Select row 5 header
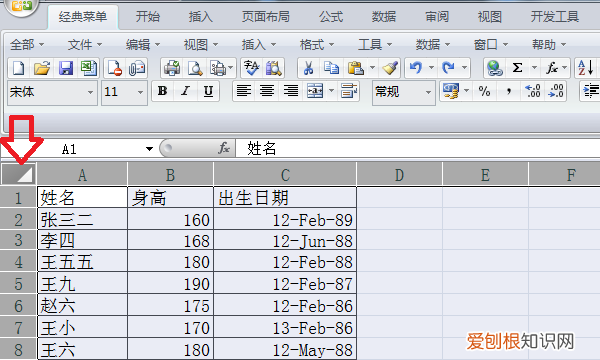 (18, 284)
